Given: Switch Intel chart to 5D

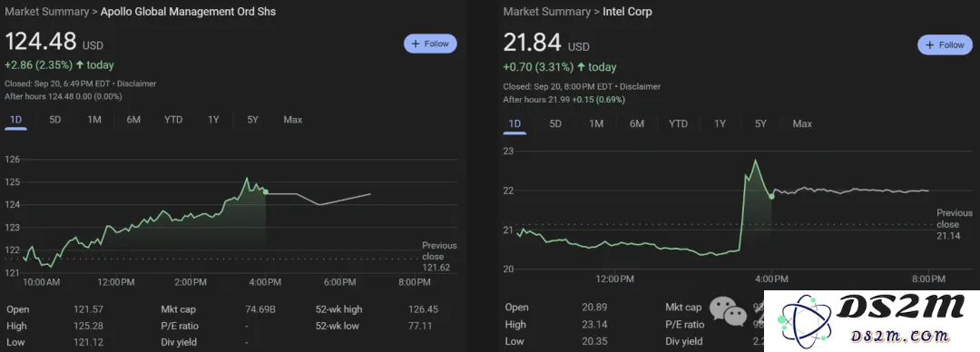Looking at the screenshot, I should 555,123.
